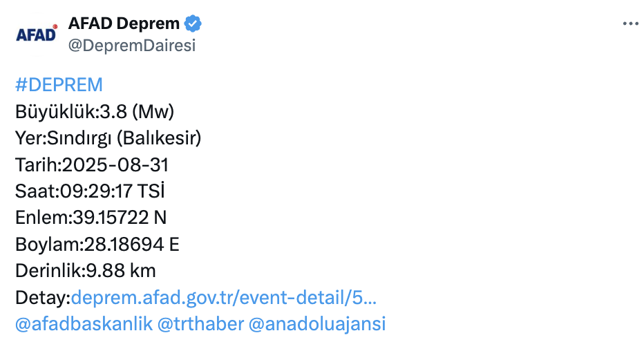The image size is (644, 351).
Task: Click the Enlem:39.15722 N latitude line
Action: (x=91, y=218)
